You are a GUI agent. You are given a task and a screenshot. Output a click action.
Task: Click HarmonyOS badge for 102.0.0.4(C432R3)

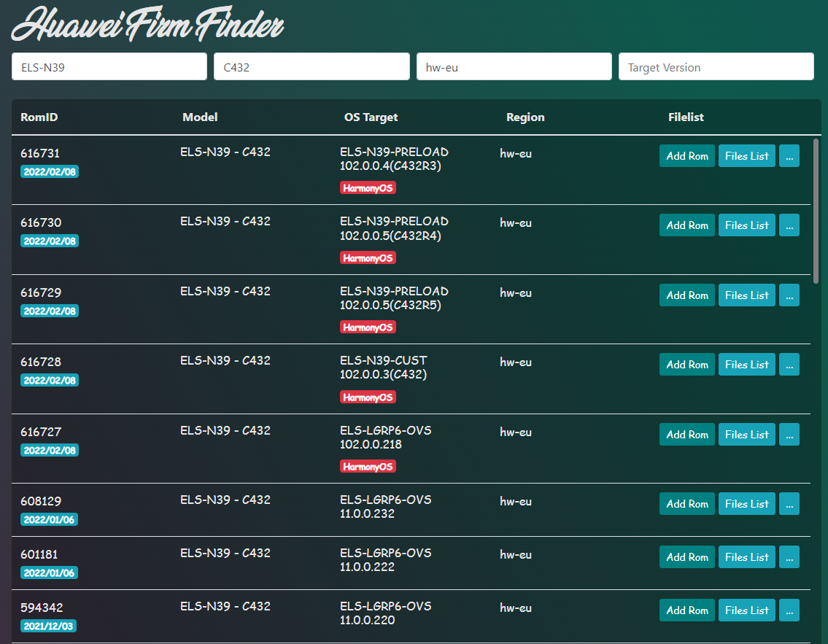(368, 188)
